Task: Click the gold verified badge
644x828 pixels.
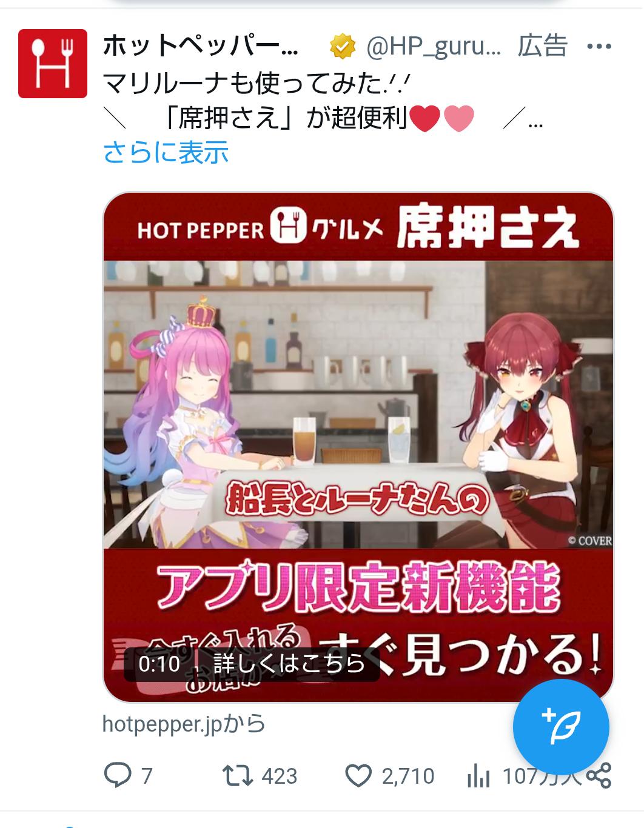Action: tap(343, 47)
